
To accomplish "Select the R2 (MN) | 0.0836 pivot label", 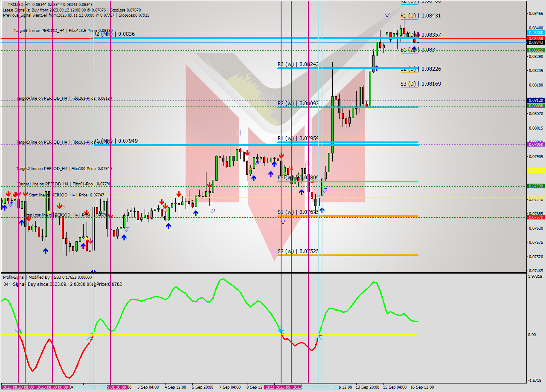I will pos(114,34).
